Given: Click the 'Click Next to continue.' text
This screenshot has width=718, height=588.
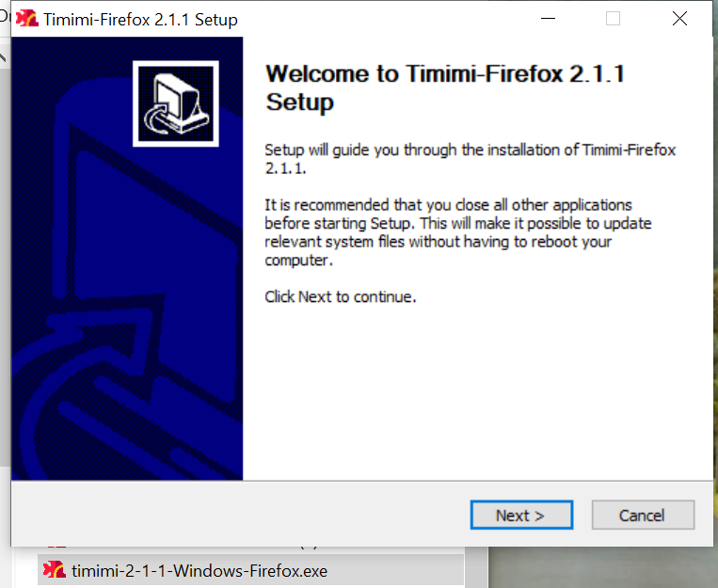Looking at the screenshot, I should coord(341,296).
